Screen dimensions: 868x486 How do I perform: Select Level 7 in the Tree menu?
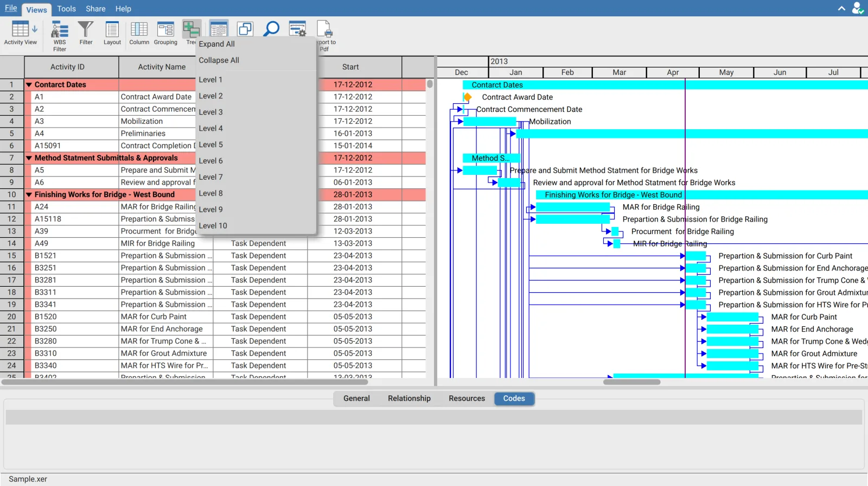coord(256,177)
